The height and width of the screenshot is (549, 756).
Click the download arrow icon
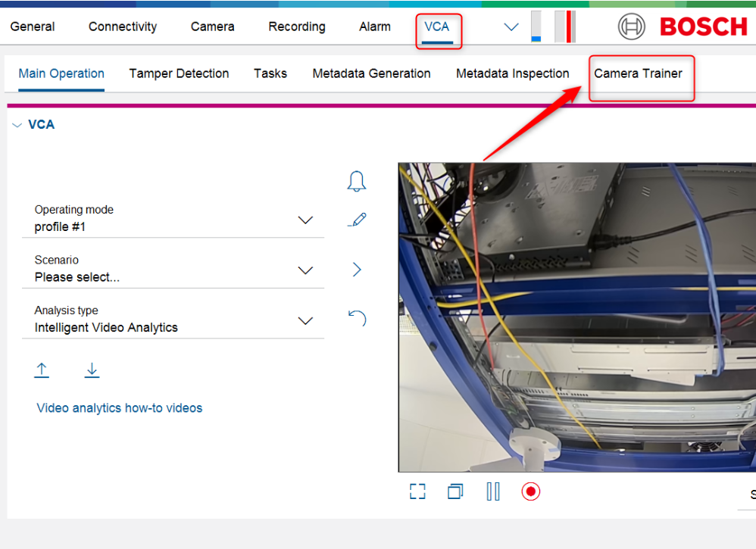[x=92, y=370]
